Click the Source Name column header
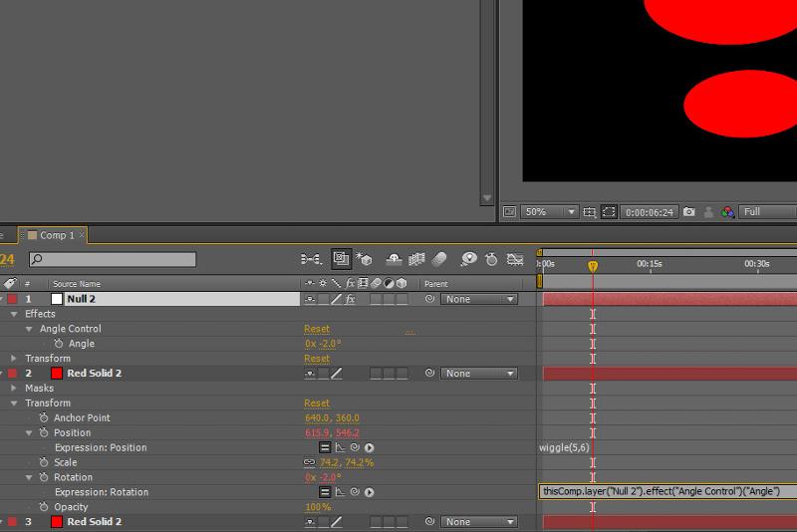Viewport: 797px width, 532px height. [77, 284]
